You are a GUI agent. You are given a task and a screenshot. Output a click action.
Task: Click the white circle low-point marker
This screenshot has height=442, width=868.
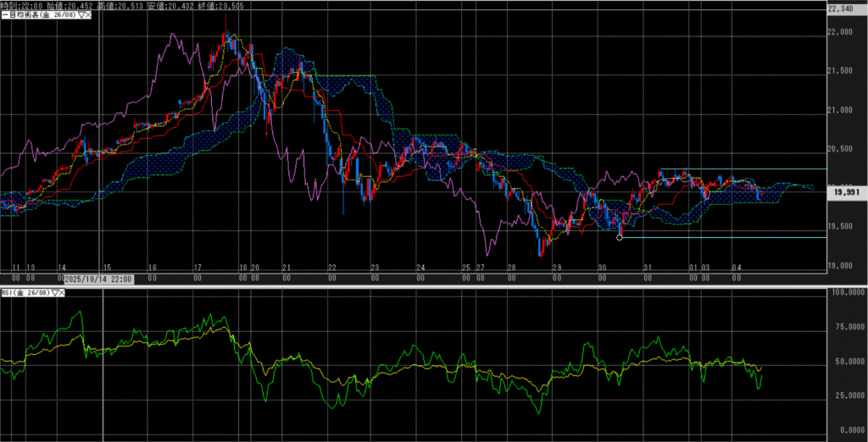620,237
